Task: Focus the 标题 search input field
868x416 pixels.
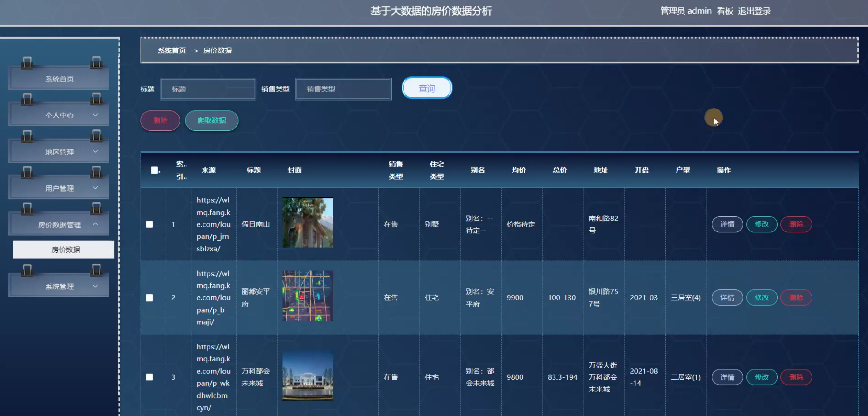Action: pos(208,89)
